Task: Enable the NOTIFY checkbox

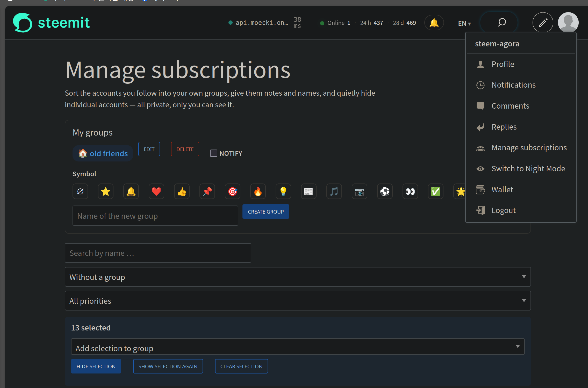Action: click(x=213, y=153)
